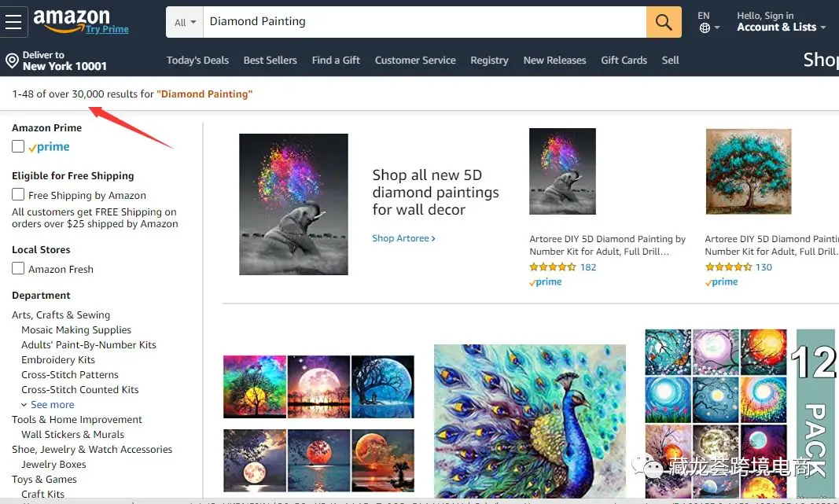
Task: Click the Diamond Painting search field
Action: point(425,22)
